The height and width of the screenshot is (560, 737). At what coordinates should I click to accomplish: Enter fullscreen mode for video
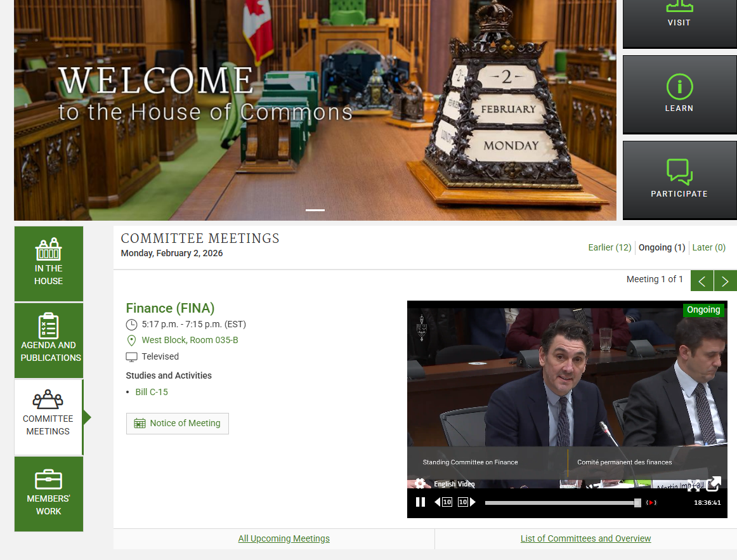coord(694,485)
